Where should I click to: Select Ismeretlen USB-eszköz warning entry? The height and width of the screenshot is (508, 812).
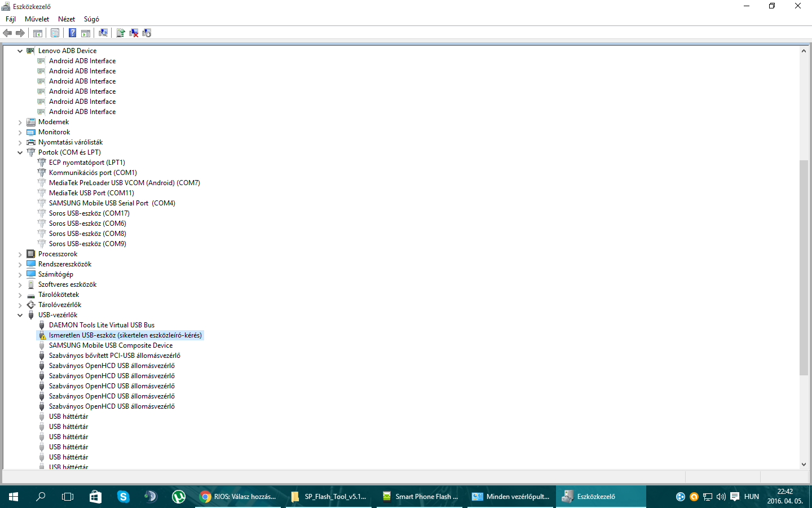pos(125,335)
